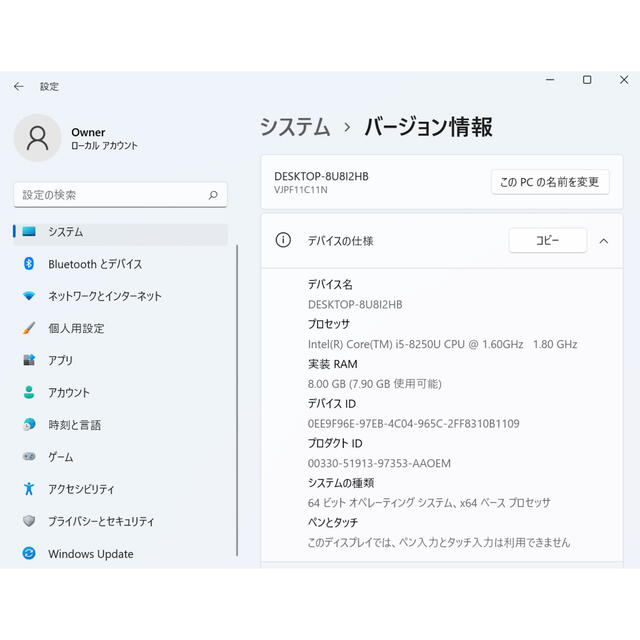Image resolution: width=640 pixels, height=640 pixels.
Task: Open Bluetooth とデバイス settings
Action: tap(120, 264)
